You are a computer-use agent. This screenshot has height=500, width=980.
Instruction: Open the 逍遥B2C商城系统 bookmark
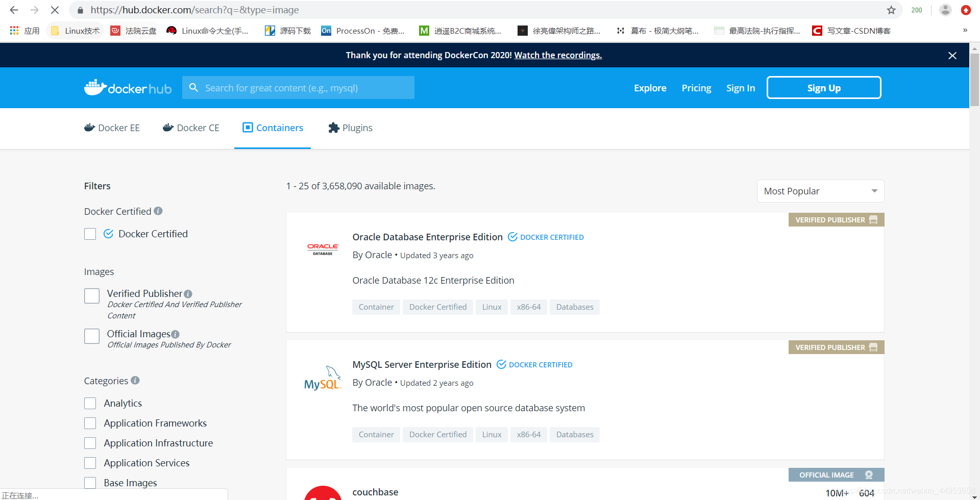coord(460,31)
